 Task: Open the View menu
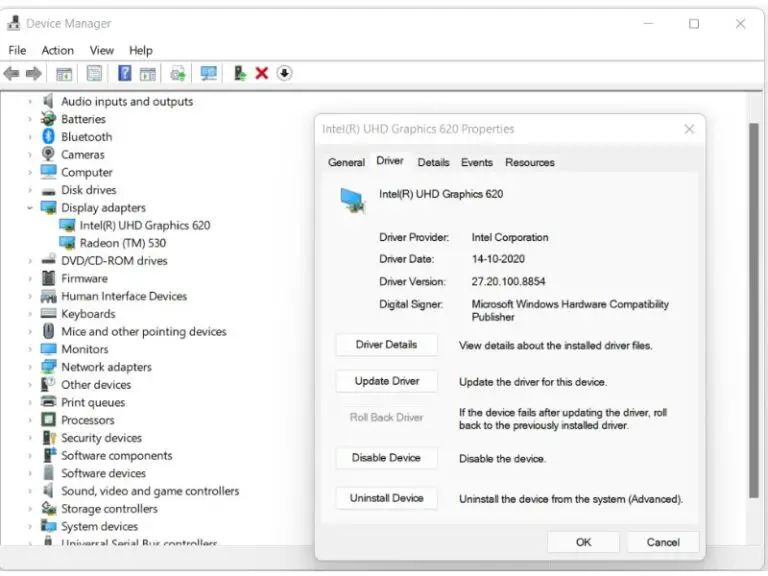click(x=102, y=50)
